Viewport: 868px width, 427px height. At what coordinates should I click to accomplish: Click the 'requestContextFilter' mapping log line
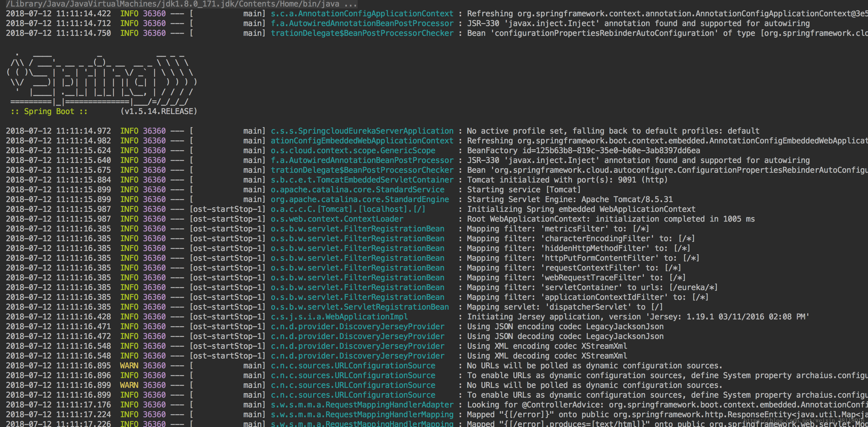[x=574, y=268]
